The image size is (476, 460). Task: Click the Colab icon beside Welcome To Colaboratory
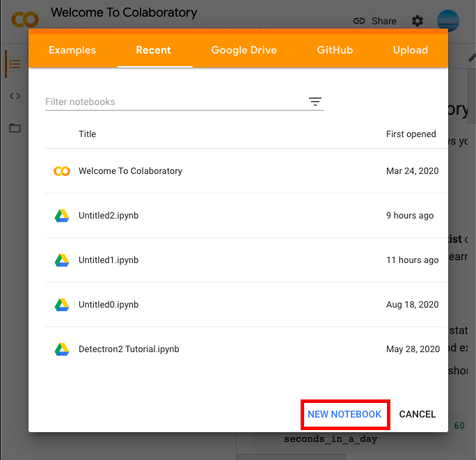pos(62,171)
